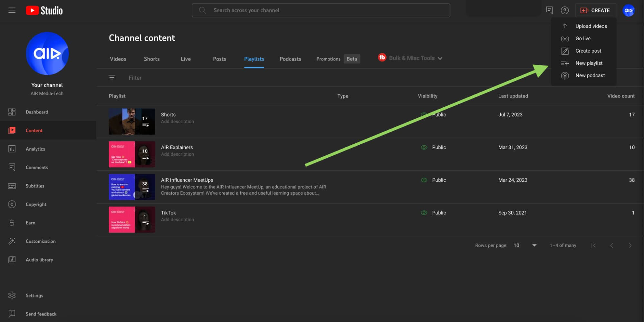Screen dimensions: 644x322
Task: Open Content in the sidebar
Action: click(48, 130)
